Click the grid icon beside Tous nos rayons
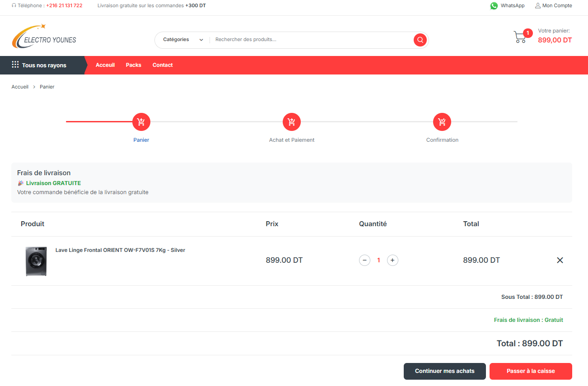 click(x=15, y=65)
